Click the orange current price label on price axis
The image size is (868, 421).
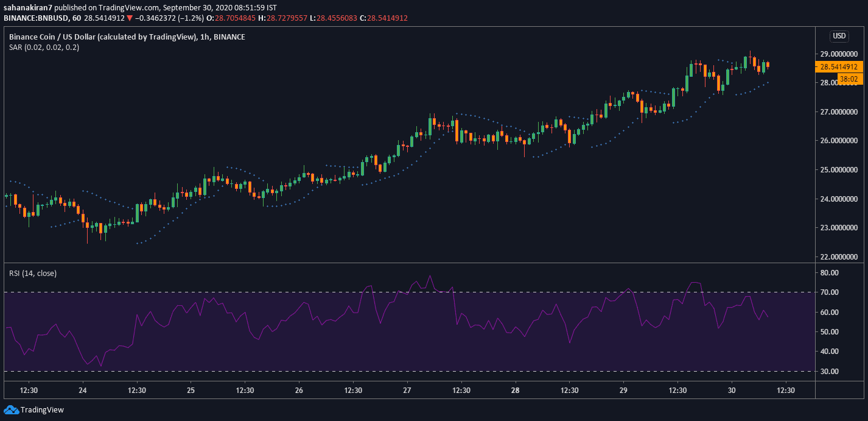click(839, 67)
